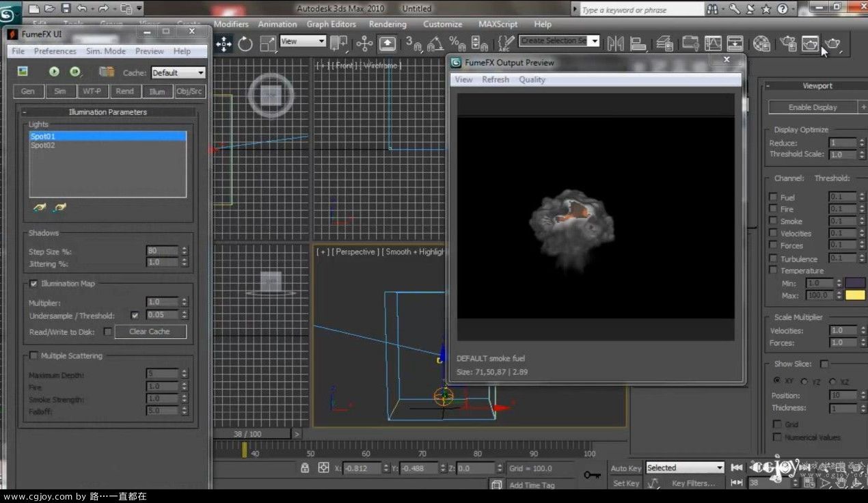Screen dimensions: 868x503
Task: Toggle the Undersample / Threshold checkbox
Action: click(135, 316)
